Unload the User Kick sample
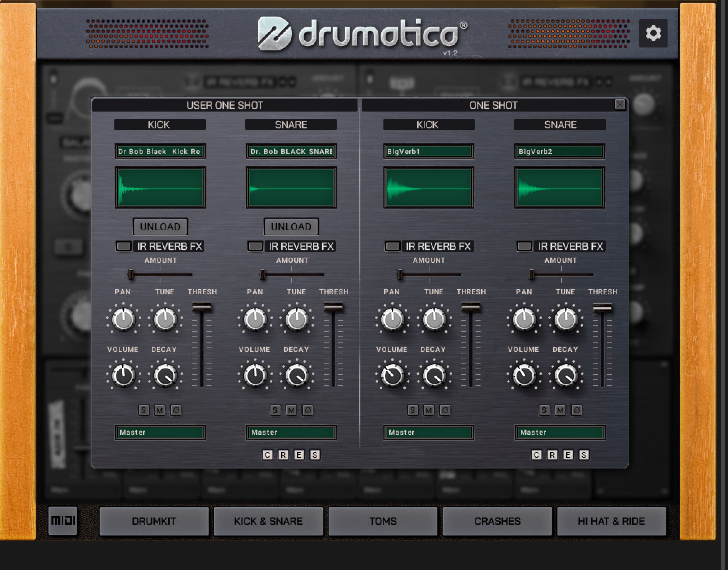Screen dimensions: 728x570 (160, 227)
